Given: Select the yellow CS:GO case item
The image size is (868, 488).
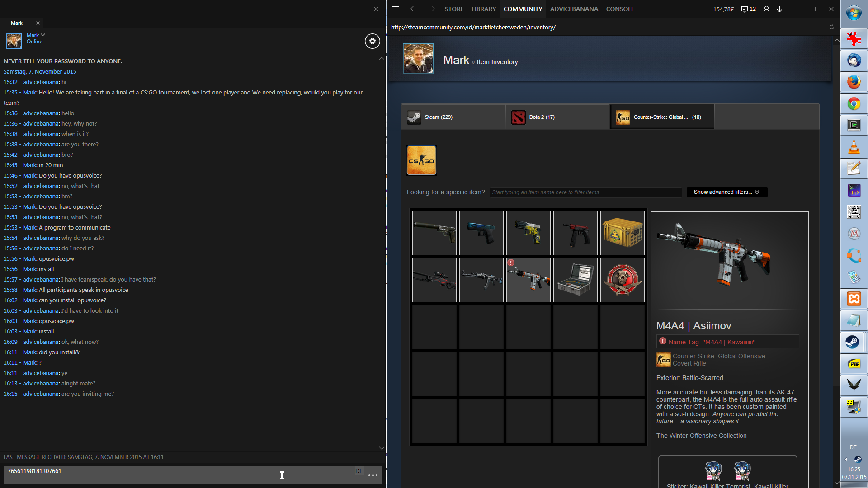Looking at the screenshot, I should click(x=622, y=233).
